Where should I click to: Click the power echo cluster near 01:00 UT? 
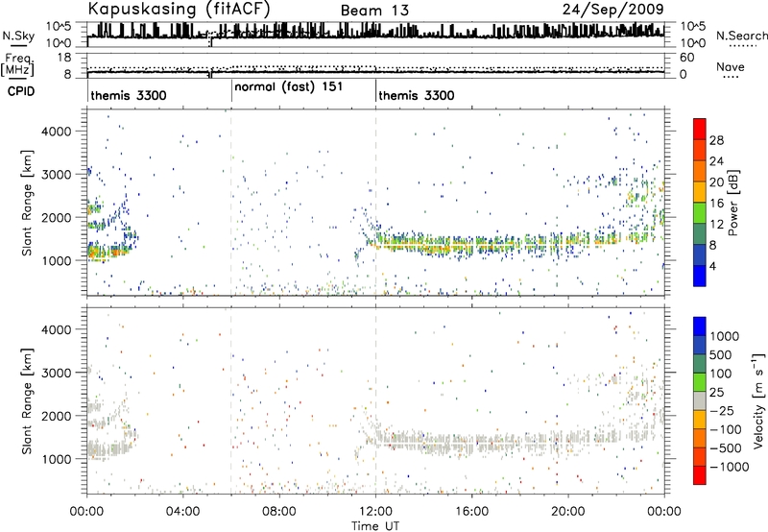point(110,252)
